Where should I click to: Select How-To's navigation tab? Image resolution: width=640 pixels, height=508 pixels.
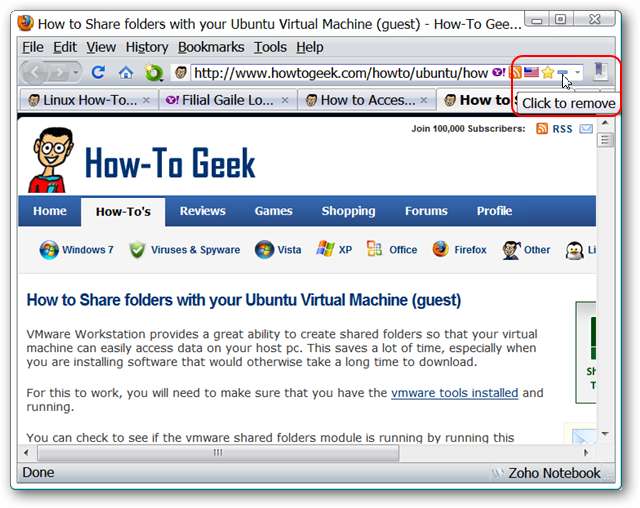[123, 212]
